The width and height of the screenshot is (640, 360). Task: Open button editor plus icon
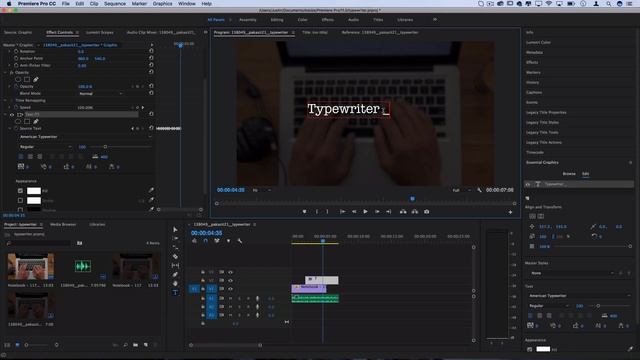pos(510,212)
